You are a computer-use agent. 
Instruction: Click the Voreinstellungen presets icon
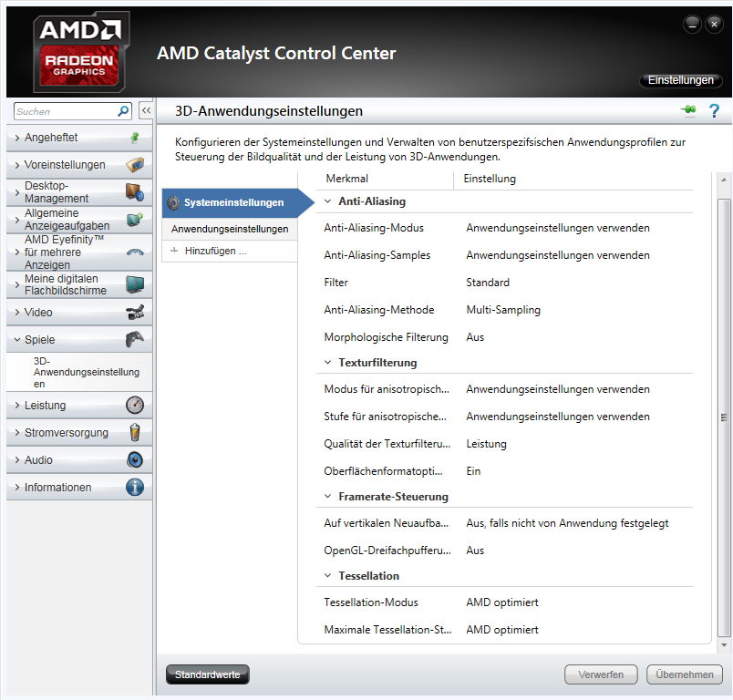[135, 164]
